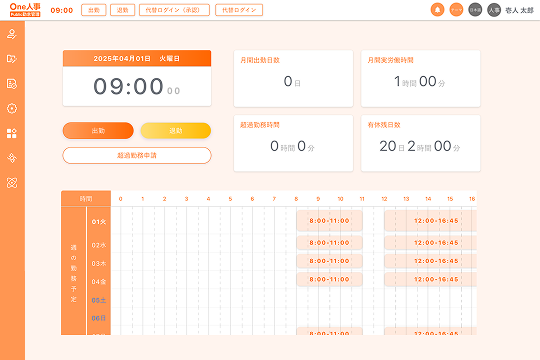
Task: Select the 05土 row label
Action: (x=98, y=300)
